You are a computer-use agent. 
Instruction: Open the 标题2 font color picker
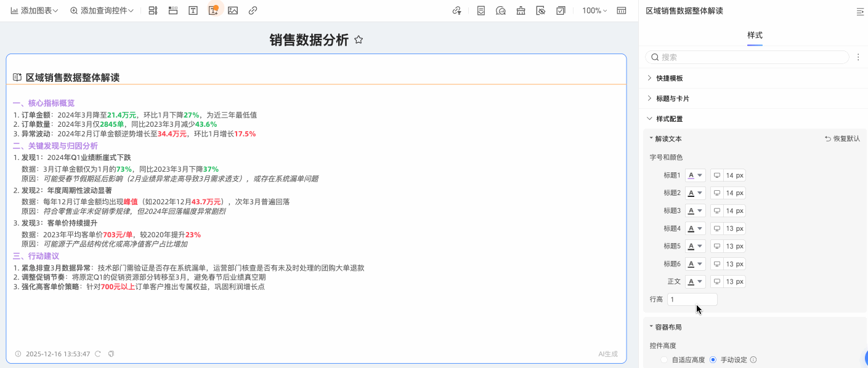point(696,193)
